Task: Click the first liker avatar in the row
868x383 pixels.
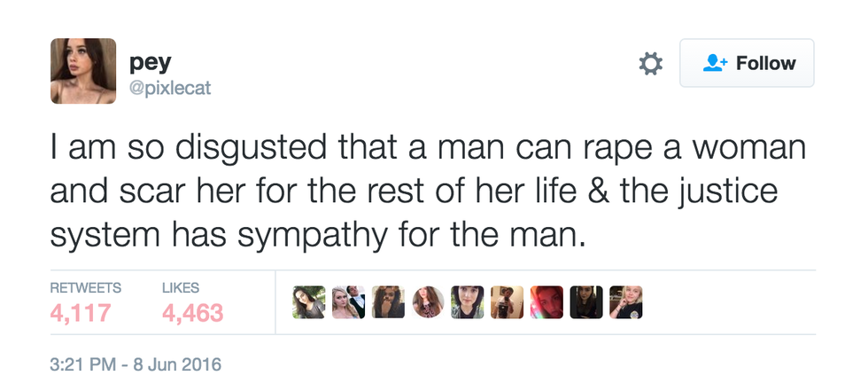Action: coord(309,302)
